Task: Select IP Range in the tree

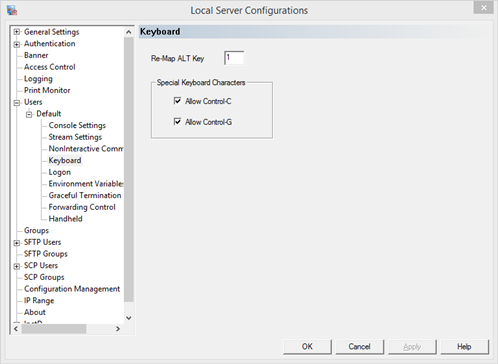Action: pyautogui.click(x=39, y=300)
